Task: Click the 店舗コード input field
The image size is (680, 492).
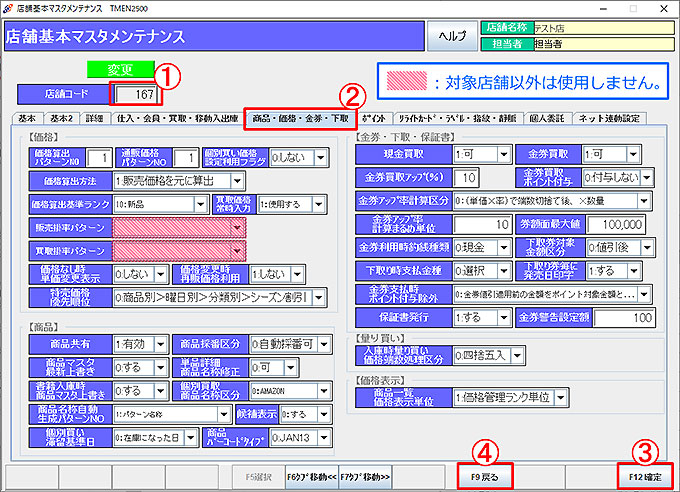Action: pos(136,94)
